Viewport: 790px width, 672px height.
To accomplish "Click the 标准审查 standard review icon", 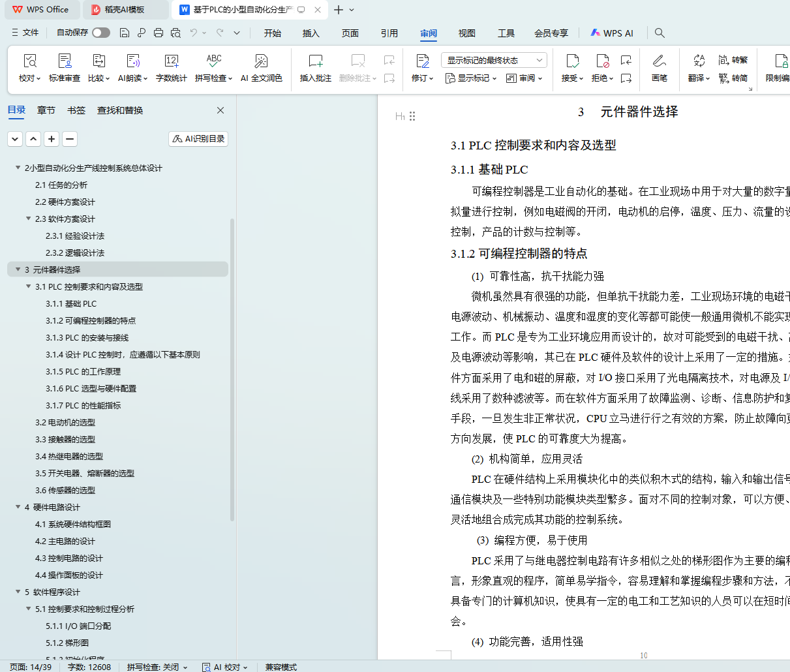I will coord(65,61).
